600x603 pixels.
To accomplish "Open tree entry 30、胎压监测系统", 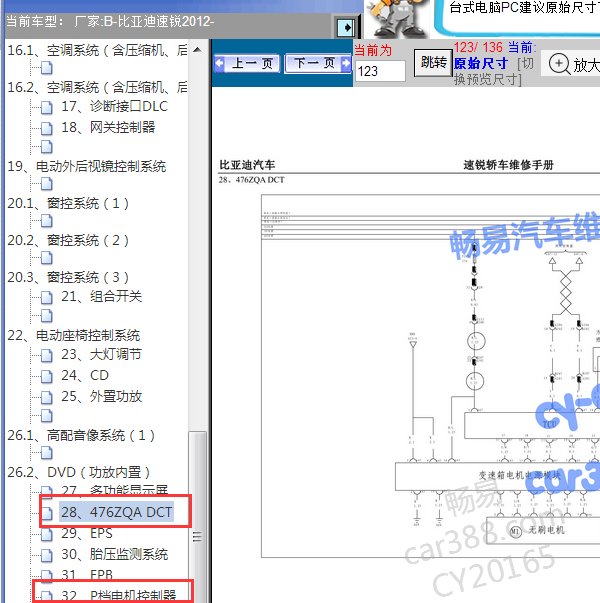I will [x=115, y=554].
